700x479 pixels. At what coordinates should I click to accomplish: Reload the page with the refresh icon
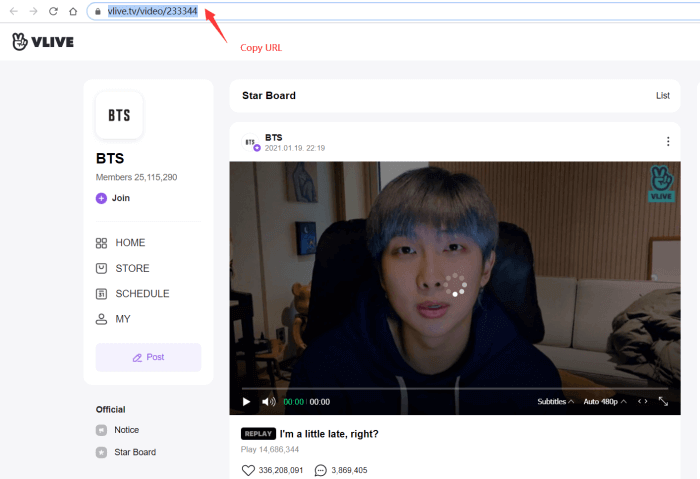click(x=53, y=11)
